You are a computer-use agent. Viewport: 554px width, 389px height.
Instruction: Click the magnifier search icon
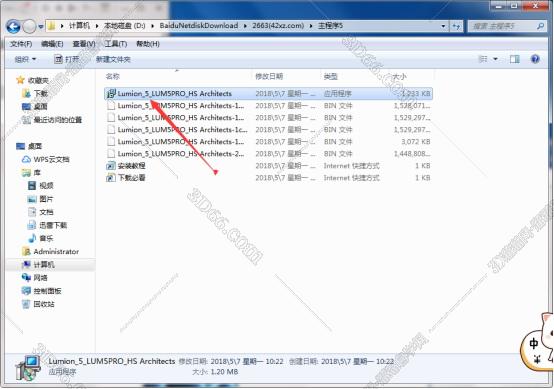(x=540, y=26)
